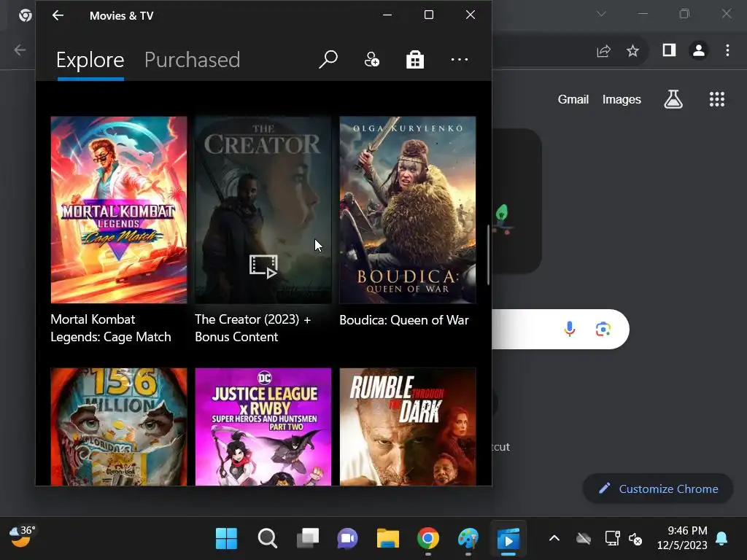The height and width of the screenshot is (560, 747).
Task: Expand the hidden system tray icons
Action: (x=554, y=539)
